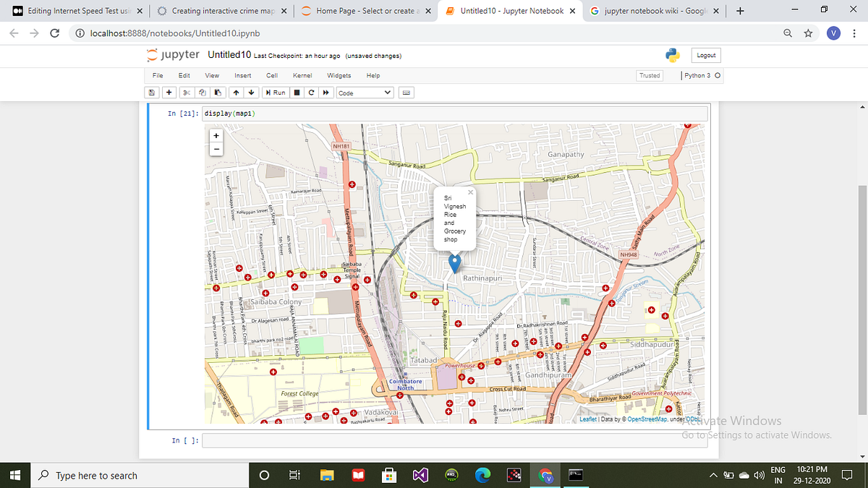The height and width of the screenshot is (488, 868).
Task: Add a new cell below
Action: tap(169, 92)
